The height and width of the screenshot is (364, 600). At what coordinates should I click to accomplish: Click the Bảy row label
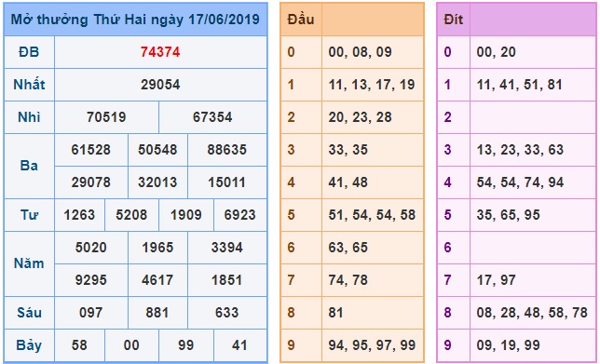[29, 345]
